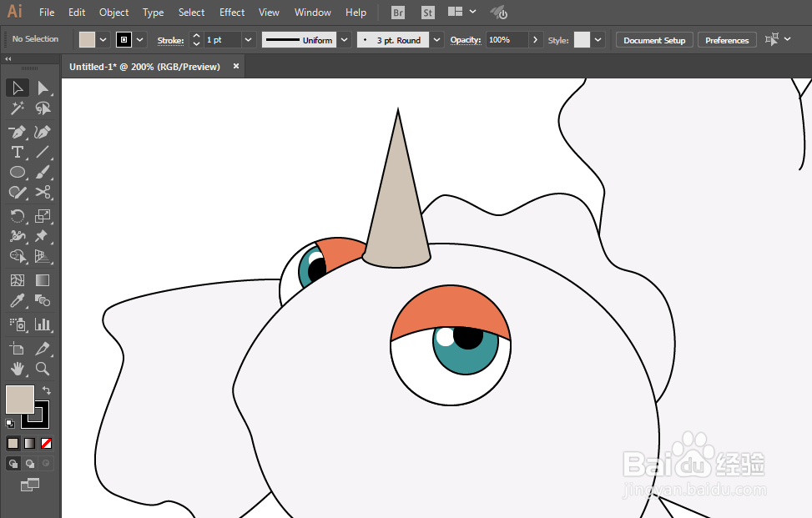Select the Puppet Warp pin tool

(43, 236)
